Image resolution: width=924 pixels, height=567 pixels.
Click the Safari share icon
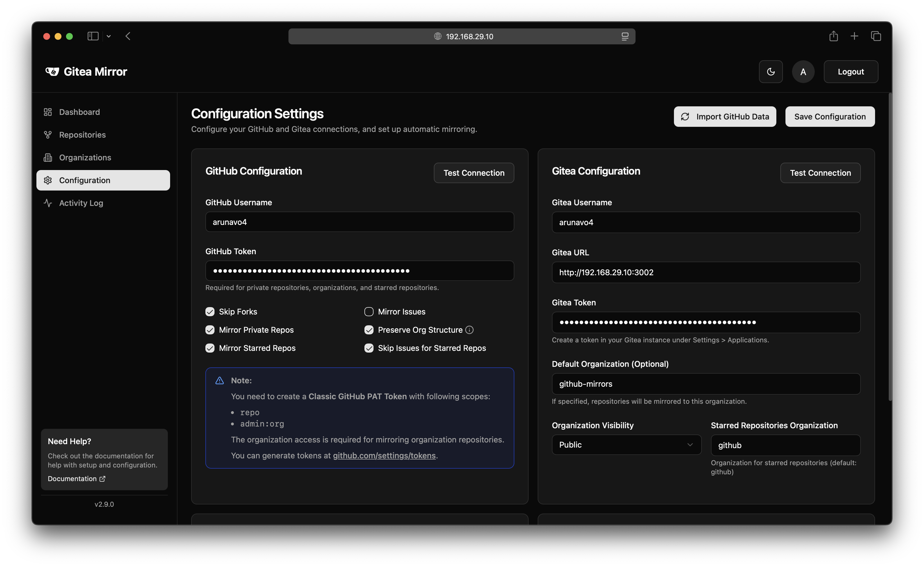833,36
